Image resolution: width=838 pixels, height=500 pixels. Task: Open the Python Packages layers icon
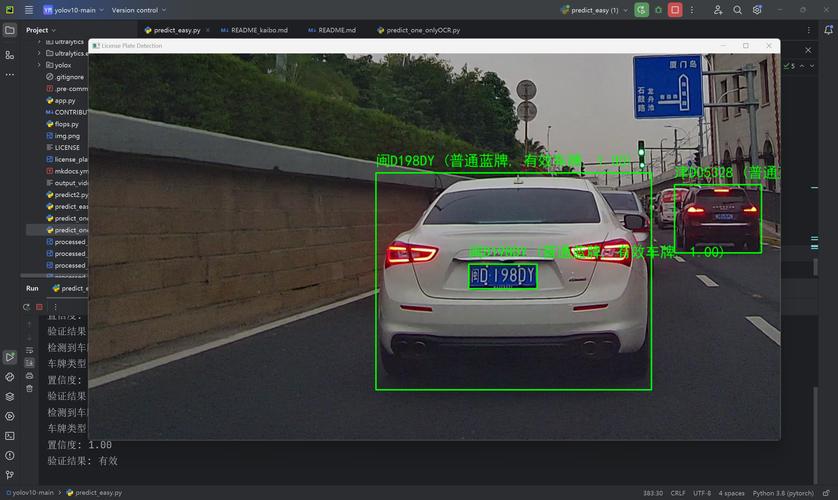point(9,396)
